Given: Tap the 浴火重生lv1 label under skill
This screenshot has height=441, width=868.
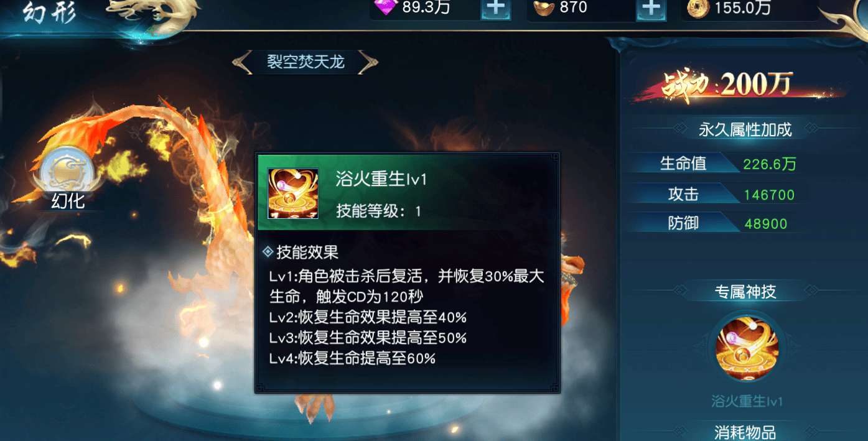Looking at the screenshot, I should click(747, 401).
